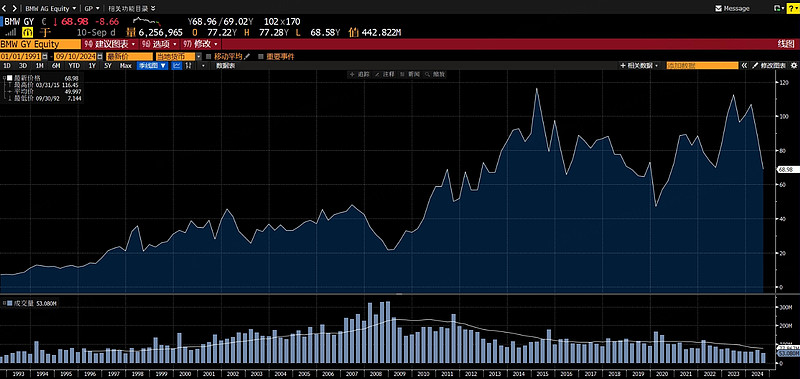Click the 缩放 zoom magnifier tool

click(435, 74)
